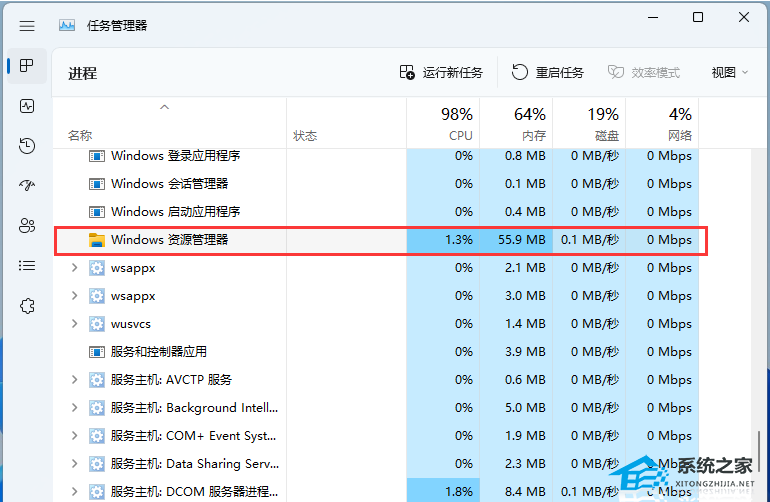
Task: Sort by 内存 column header
Action: pyautogui.click(x=516, y=123)
